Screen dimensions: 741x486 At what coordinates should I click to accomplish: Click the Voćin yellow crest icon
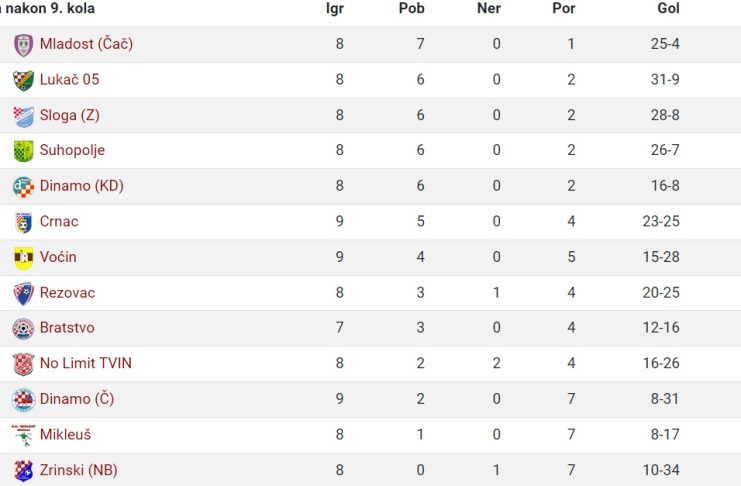[23, 258]
